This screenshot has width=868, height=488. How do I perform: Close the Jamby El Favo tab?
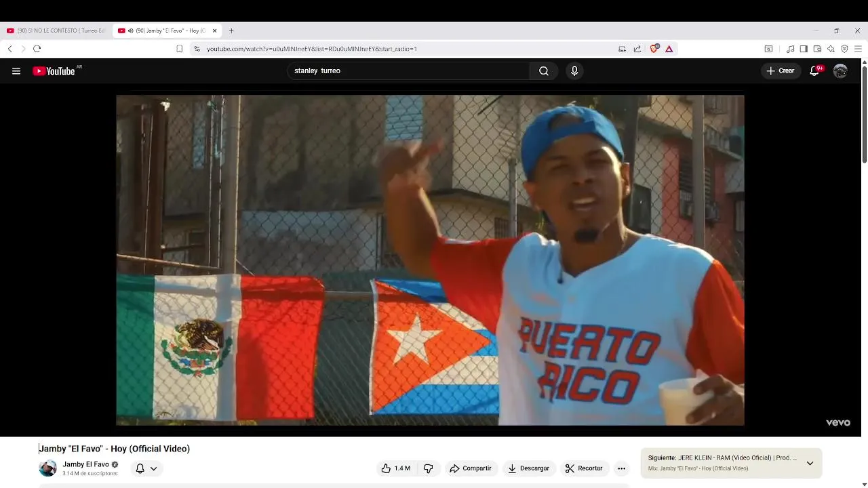tap(215, 30)
